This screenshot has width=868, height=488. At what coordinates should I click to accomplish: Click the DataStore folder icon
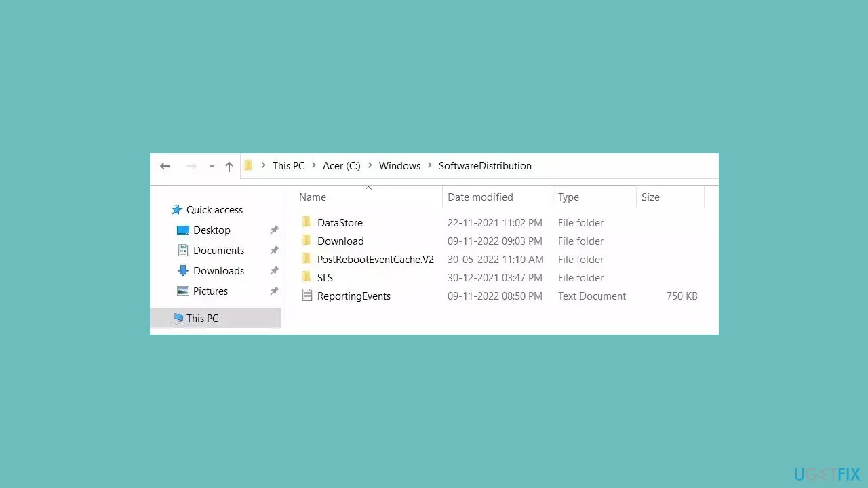click(307, 222)
